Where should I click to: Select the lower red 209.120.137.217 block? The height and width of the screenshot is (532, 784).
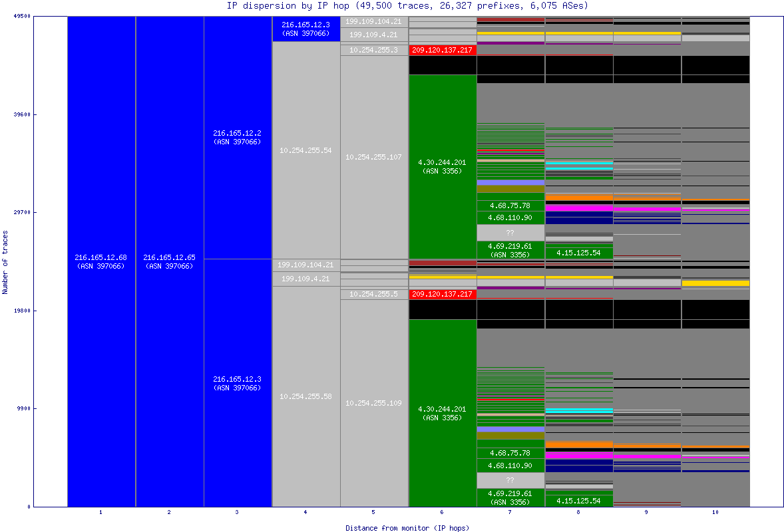(x=442, y=294)
